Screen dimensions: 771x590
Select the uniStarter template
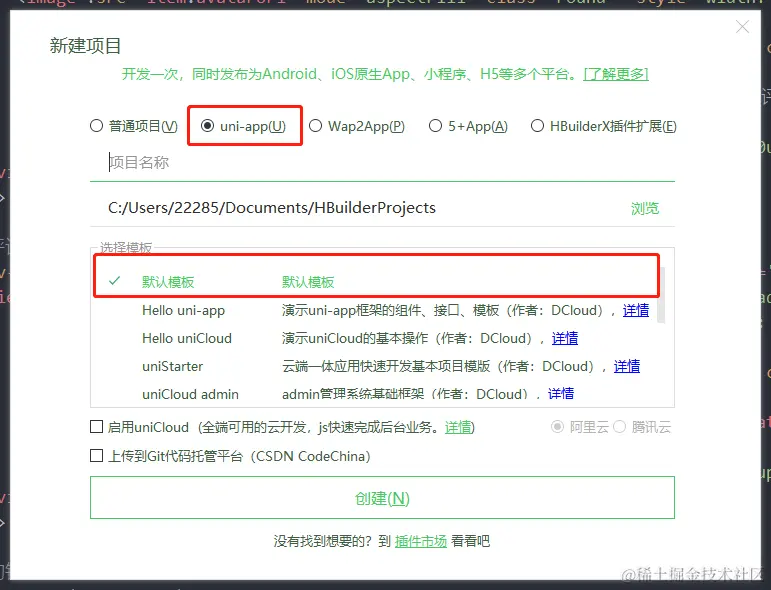173,367
